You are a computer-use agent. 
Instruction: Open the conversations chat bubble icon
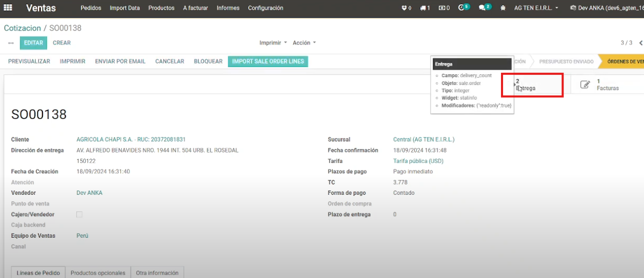[x=482, y=8]
